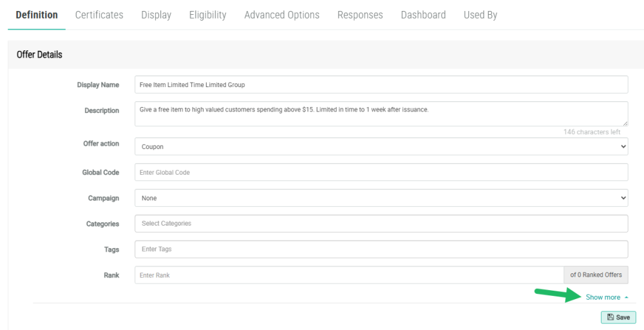
Task: Select the Definition tab
Action: [x=37, y=15]
